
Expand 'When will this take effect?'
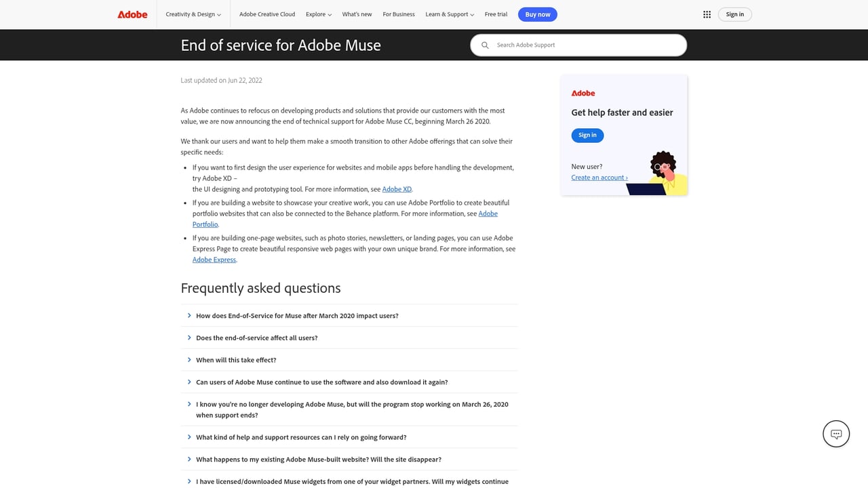point(236,359)
